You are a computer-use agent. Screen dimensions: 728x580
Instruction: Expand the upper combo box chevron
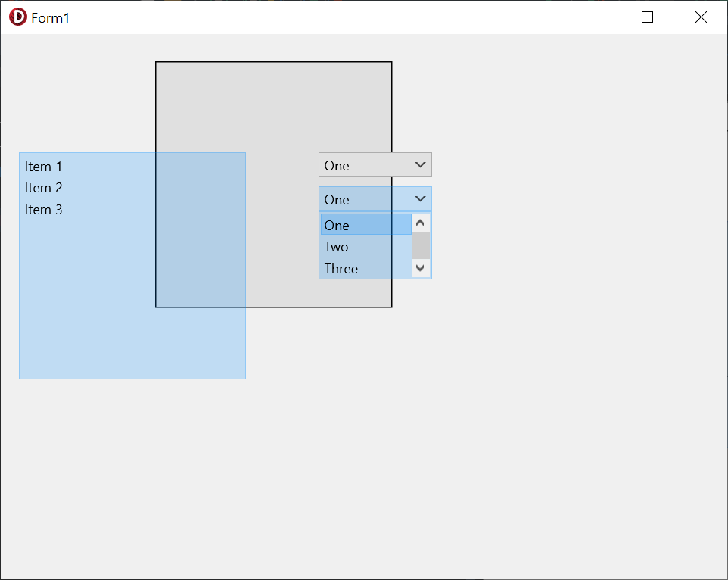[420, 165]
